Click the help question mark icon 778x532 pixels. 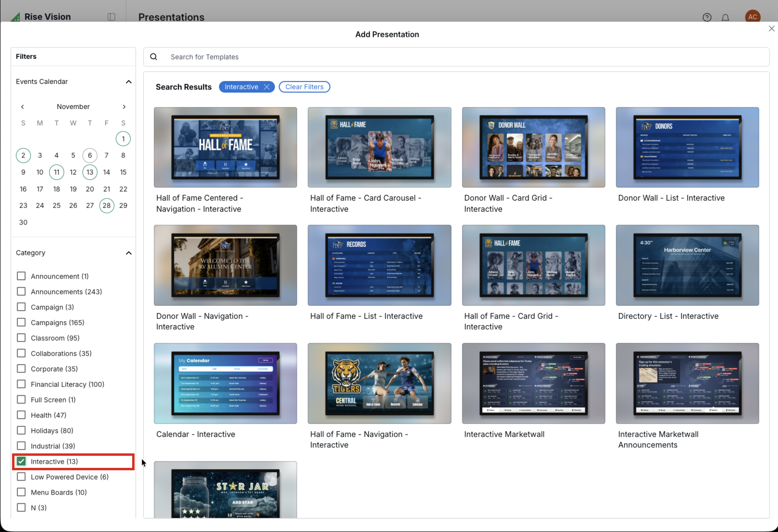[x=707, y=17]
